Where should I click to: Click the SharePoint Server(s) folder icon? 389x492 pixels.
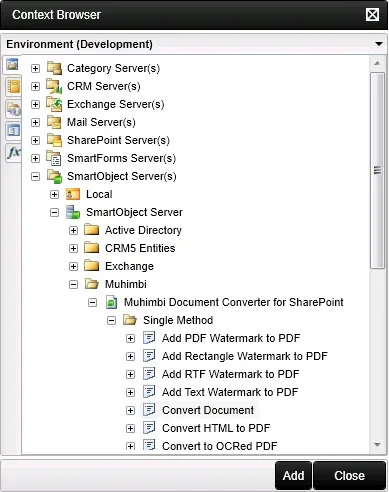[54, 140]
